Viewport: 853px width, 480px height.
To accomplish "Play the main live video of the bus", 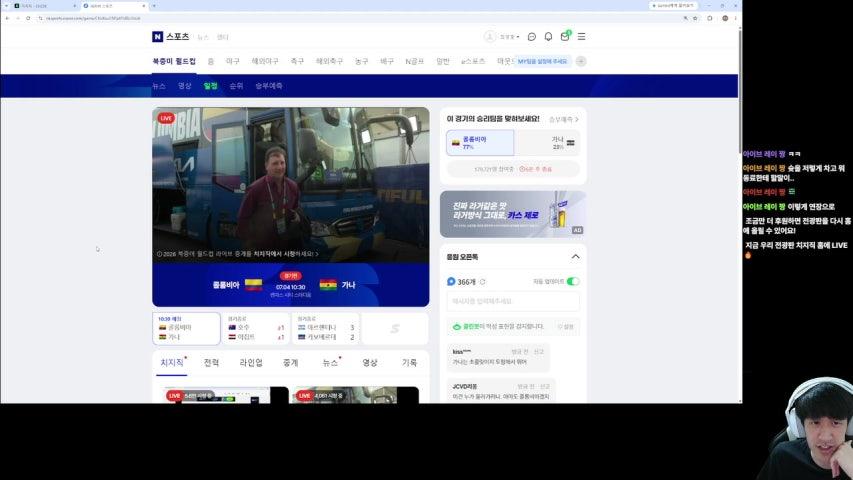I will [290, 185].
